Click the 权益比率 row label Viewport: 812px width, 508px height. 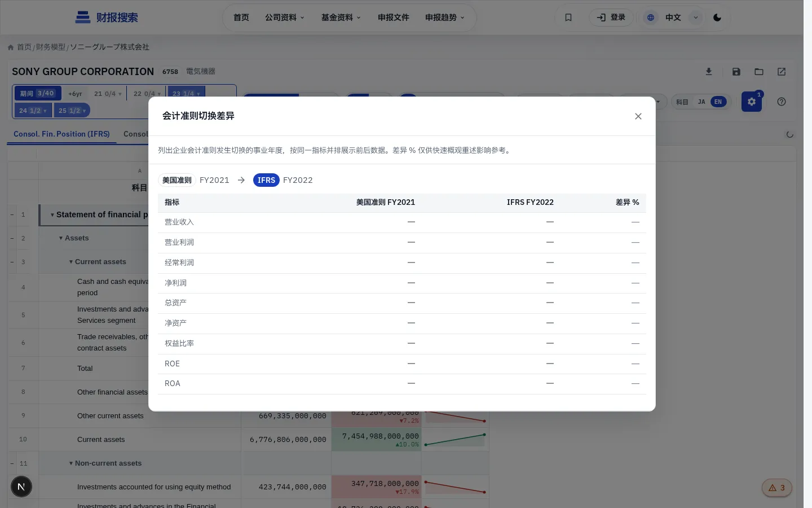click(179, 343)
